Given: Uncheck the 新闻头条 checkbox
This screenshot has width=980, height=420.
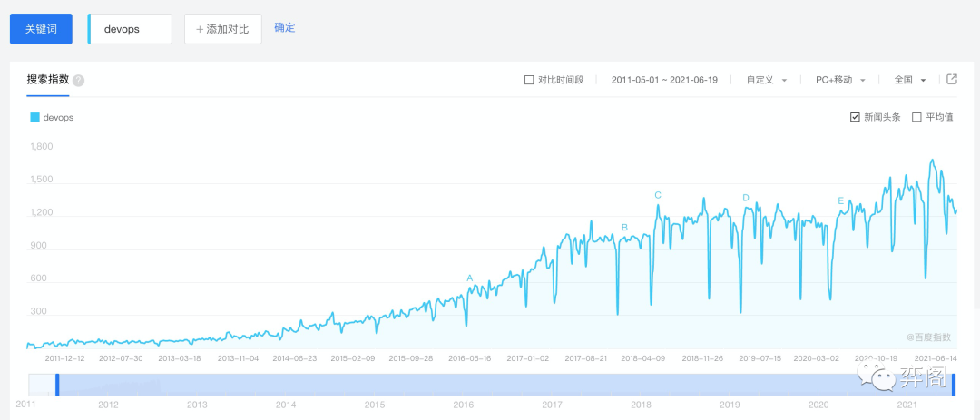Looking at the screenshot, I should click(855, 117).
